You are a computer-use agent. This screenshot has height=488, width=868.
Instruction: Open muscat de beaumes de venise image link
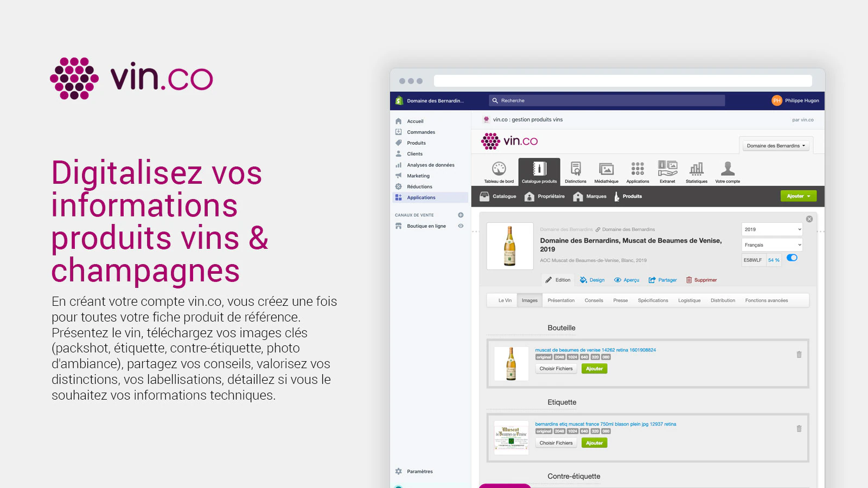coord(596,350)
